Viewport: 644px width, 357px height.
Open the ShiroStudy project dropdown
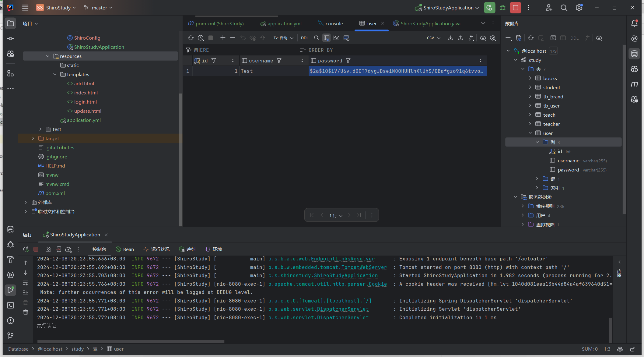click(56, 8)
